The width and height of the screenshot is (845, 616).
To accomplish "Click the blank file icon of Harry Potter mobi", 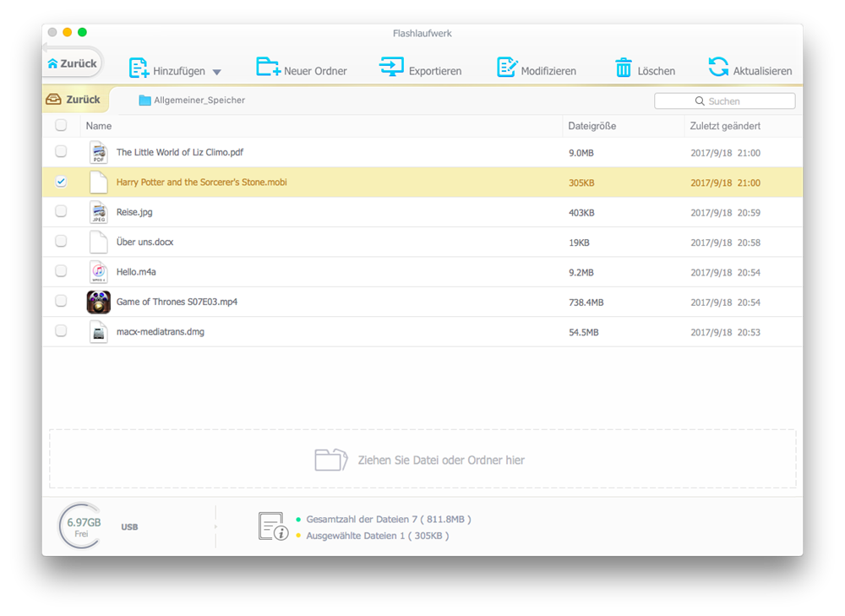I will [x=99, y=183].
